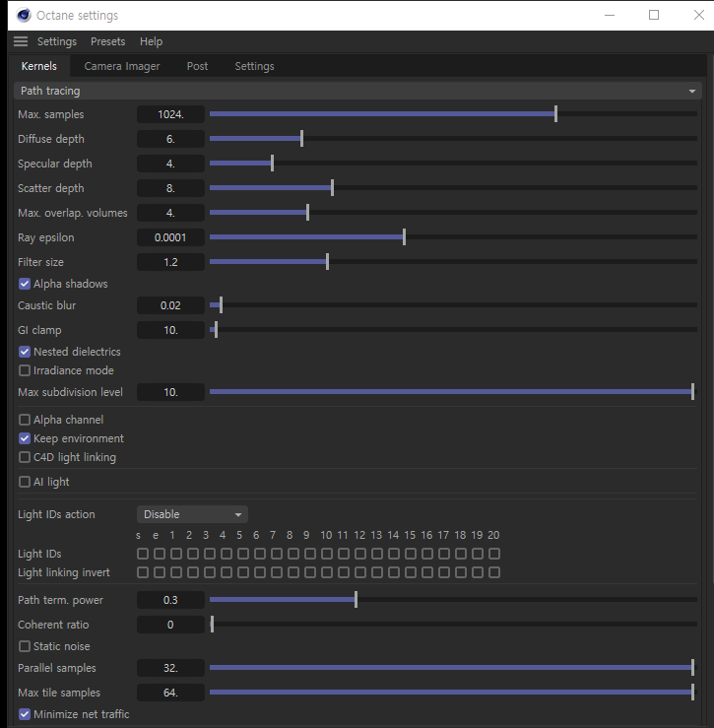Check the Light IDs box for column 10
This screenshot has height=728, width=714.
point(327,554)
